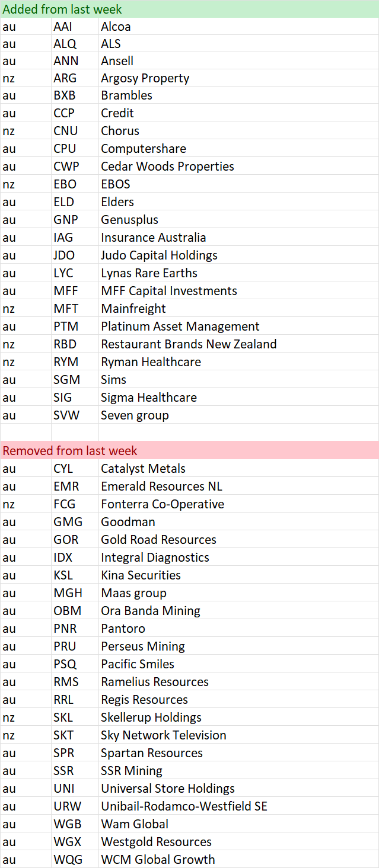
Task: Click ticker cell RBD
Action: [x=75, y=344]
